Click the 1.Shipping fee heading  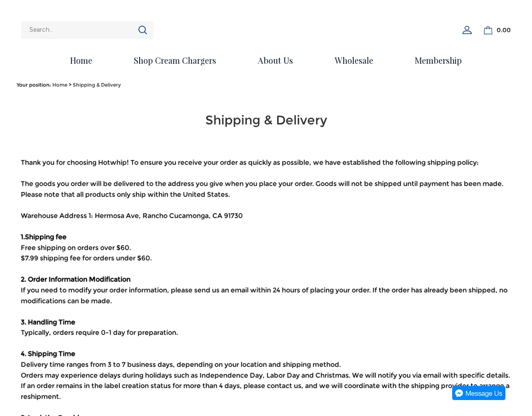[x=43, y=237]
